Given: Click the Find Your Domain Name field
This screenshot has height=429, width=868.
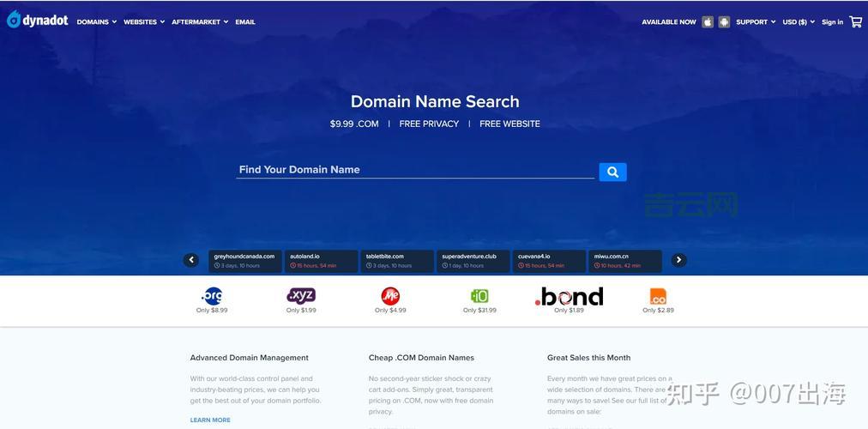Looking at the screenshot, I should [x=414, y=170].
